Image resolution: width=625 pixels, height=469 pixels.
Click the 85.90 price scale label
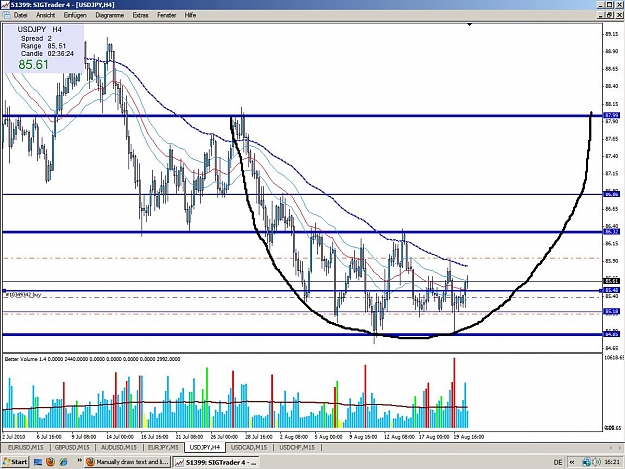pyautogui.click(x=612, y=261)
